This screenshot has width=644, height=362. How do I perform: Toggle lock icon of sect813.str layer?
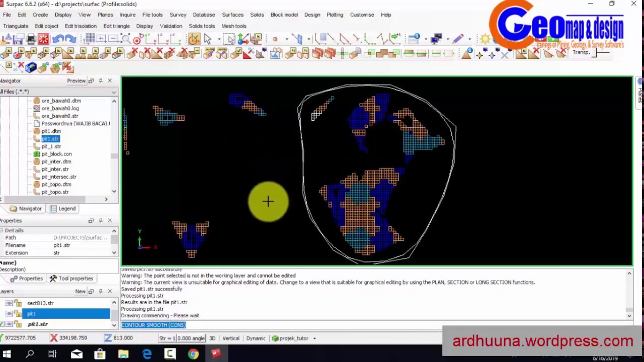tap(18, 303)
